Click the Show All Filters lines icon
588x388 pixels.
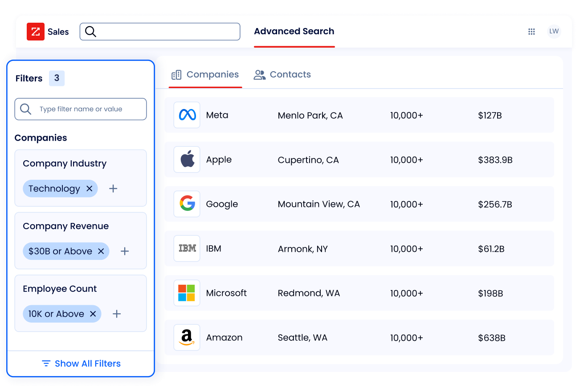click(x=46, y=364)
